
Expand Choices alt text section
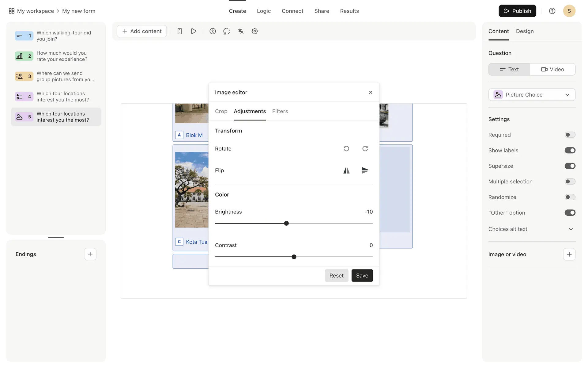(x=571, y=229)
